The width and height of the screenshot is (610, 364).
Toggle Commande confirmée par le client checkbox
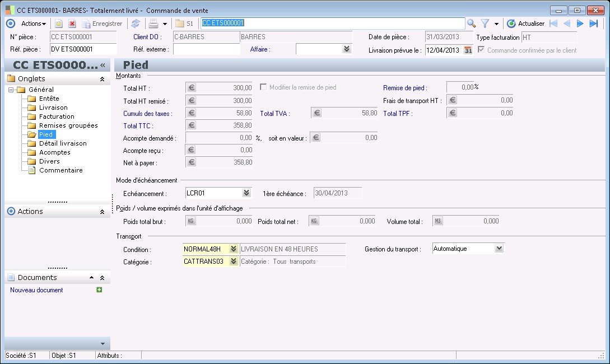click(481, 50)
